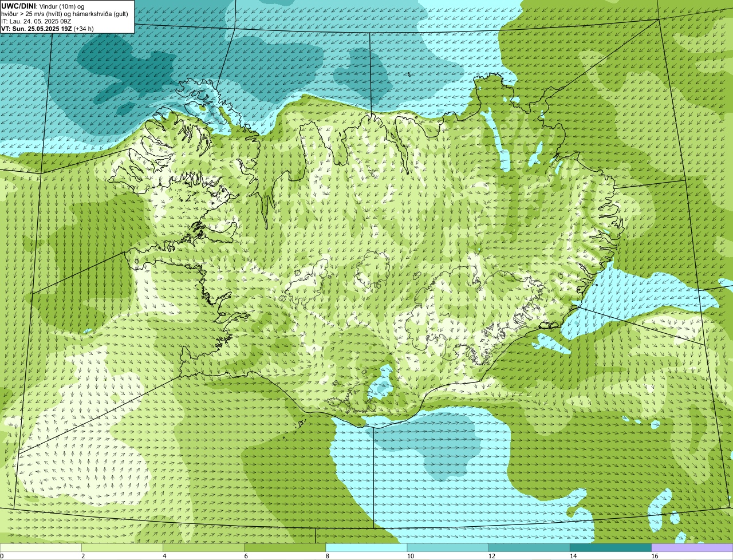Pick the 12–14 m/s teal legend swatch
This screenshot has width=733, height=560.
point(529,547)
